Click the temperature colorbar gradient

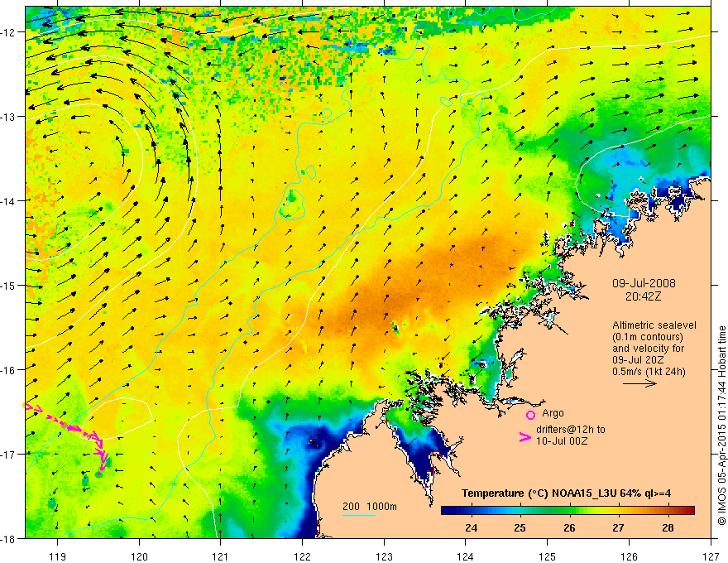pos(568,511)
